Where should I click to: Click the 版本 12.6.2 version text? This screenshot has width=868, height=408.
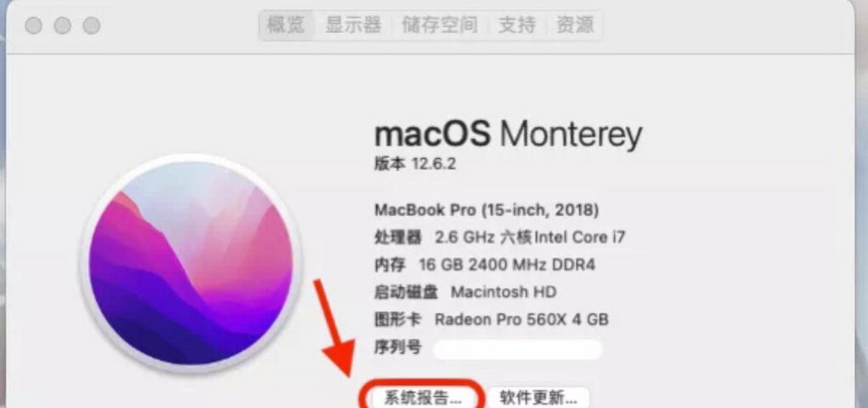tap(415, 164)
